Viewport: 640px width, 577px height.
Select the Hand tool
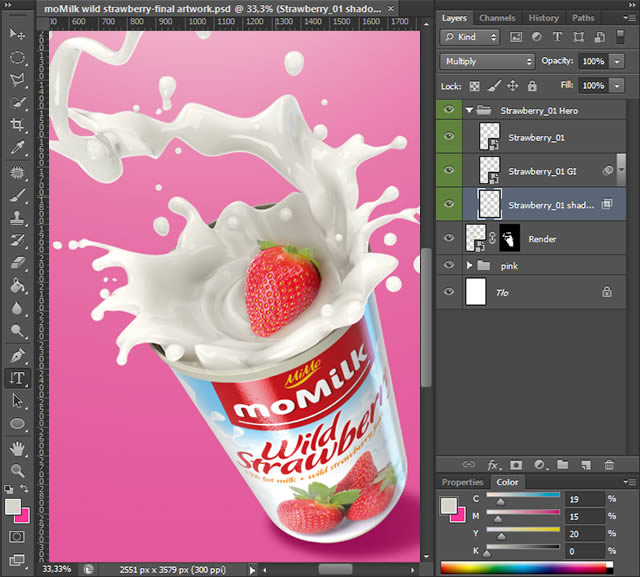coord(17,448)
